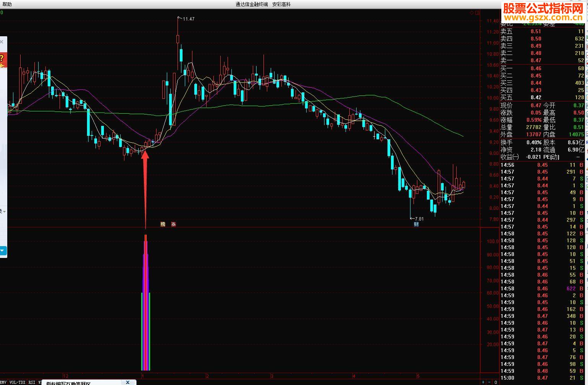Click blue dropdown arrow on left panel
This screenshot has width=588, height=385.
(x=2, y=251)
